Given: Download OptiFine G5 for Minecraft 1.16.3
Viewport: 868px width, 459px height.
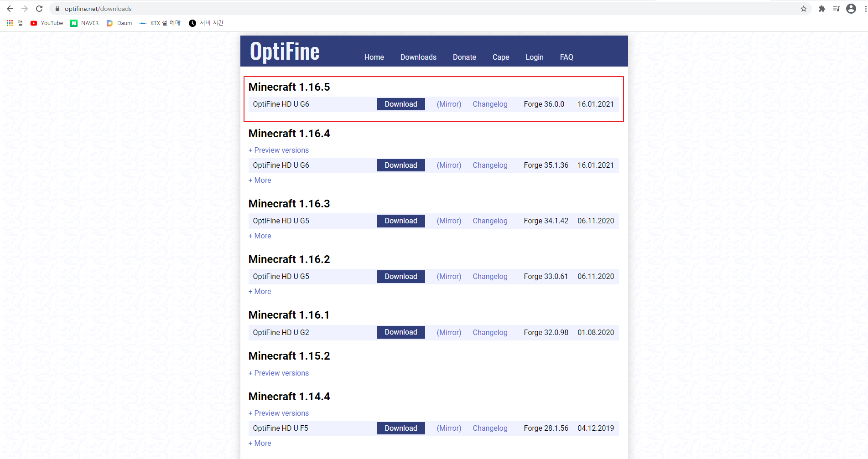Looking at the screenshot, I should (401, 221).
